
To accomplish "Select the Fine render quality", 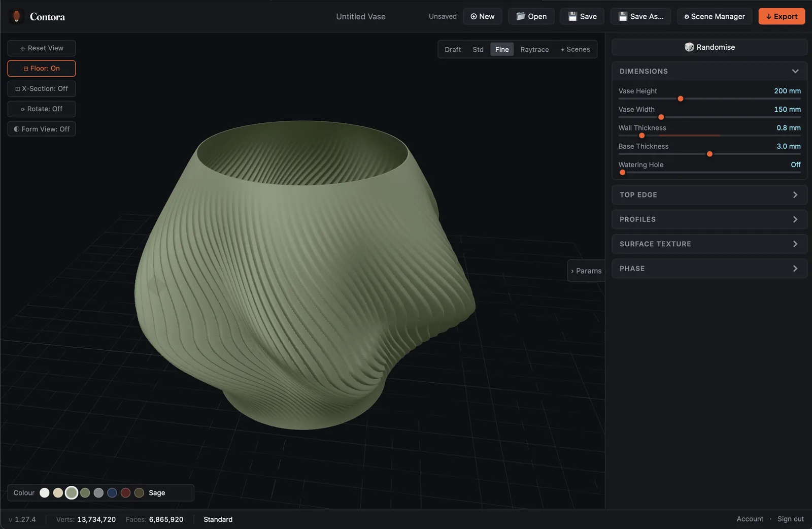I will 502,49.
